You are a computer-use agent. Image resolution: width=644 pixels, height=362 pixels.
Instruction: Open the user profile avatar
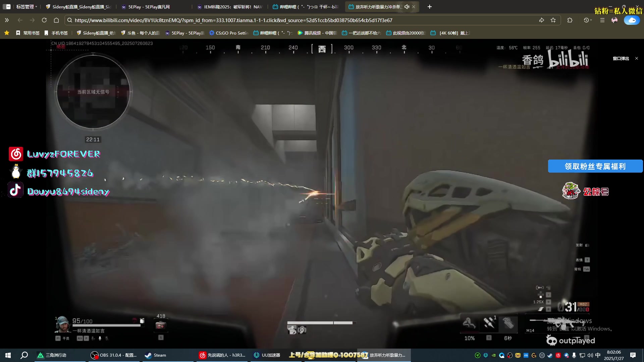point(614,20)
